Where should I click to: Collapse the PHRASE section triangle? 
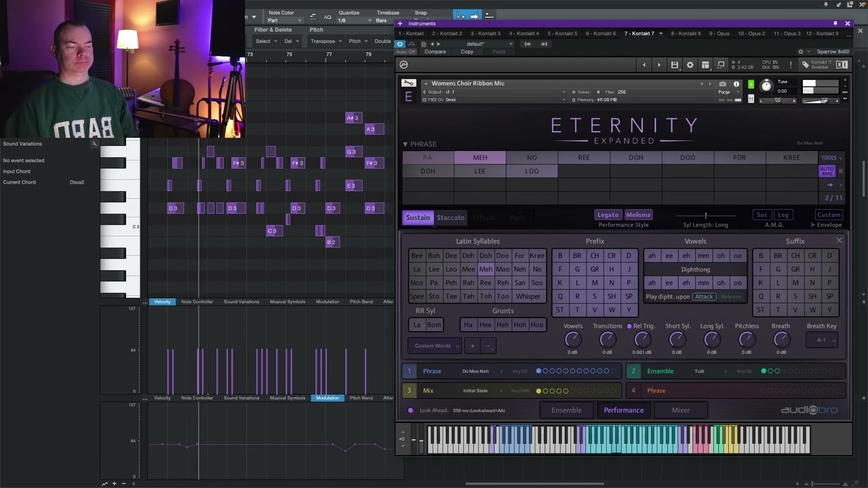click(x=405, y=144)
